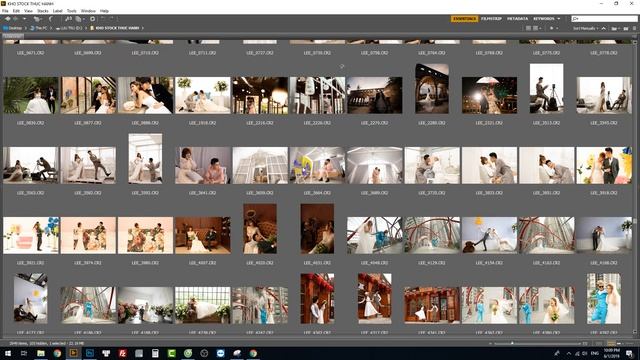This screenshot has width=640, height=360.
Task: Open the notification center icon
Action: click(629, 353)
